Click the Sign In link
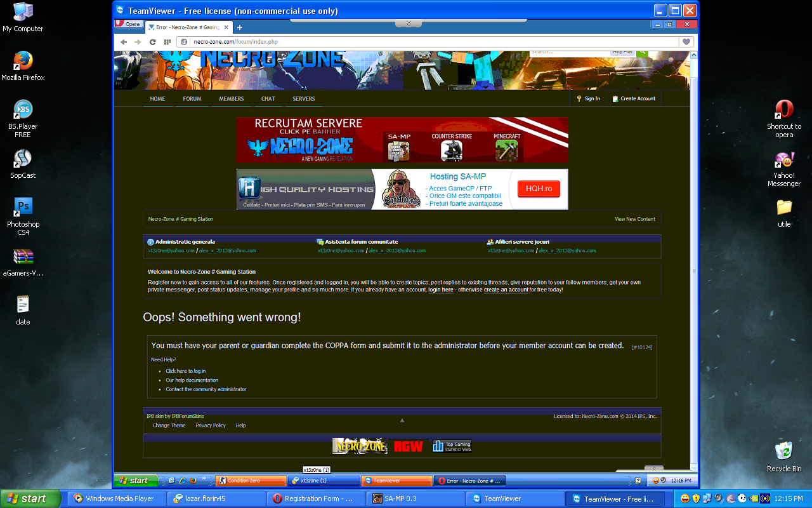Screen dimensions: 812x508 (588, 98)
